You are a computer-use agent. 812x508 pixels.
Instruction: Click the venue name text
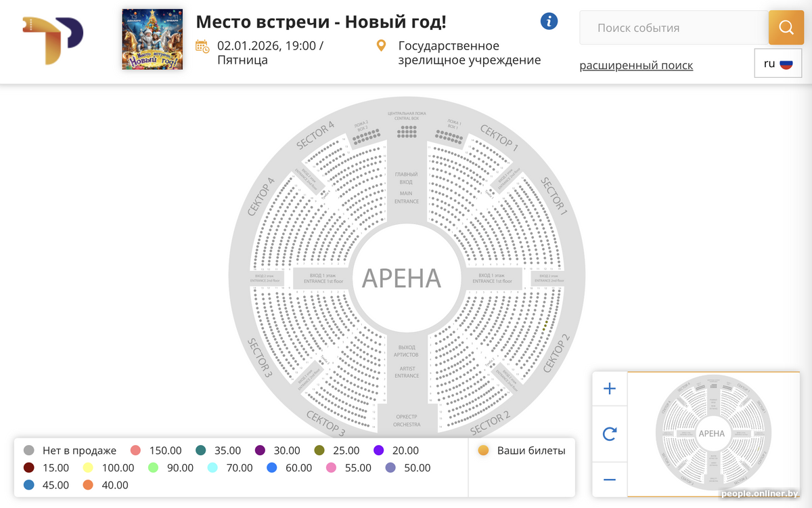[469, 53]
